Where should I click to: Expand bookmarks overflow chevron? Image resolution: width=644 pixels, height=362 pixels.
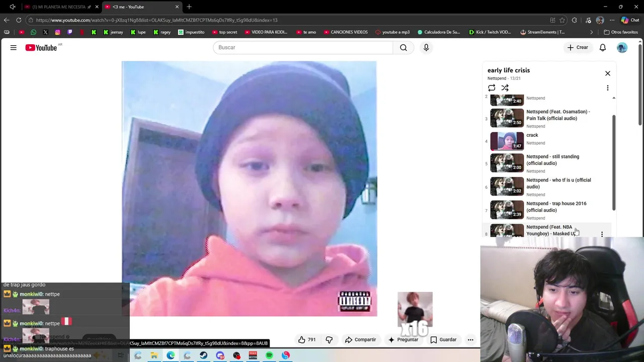tap(592, 32)
